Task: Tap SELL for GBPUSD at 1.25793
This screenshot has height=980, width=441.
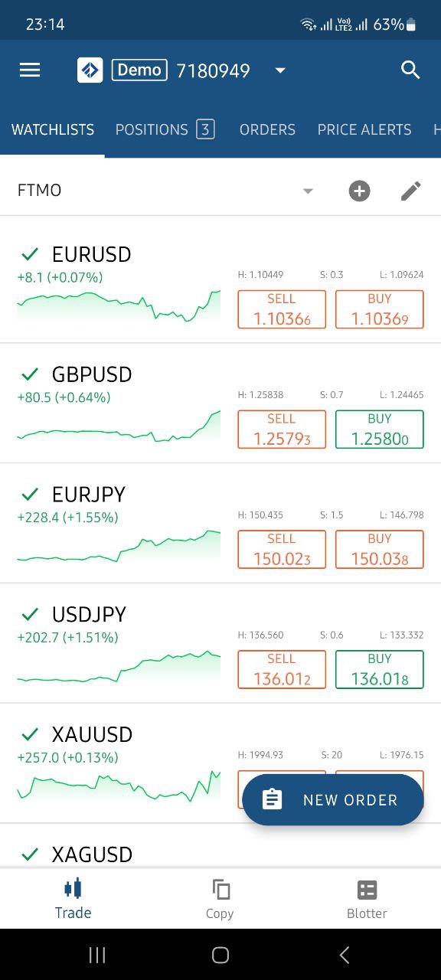Action: [x=282, y=430]
